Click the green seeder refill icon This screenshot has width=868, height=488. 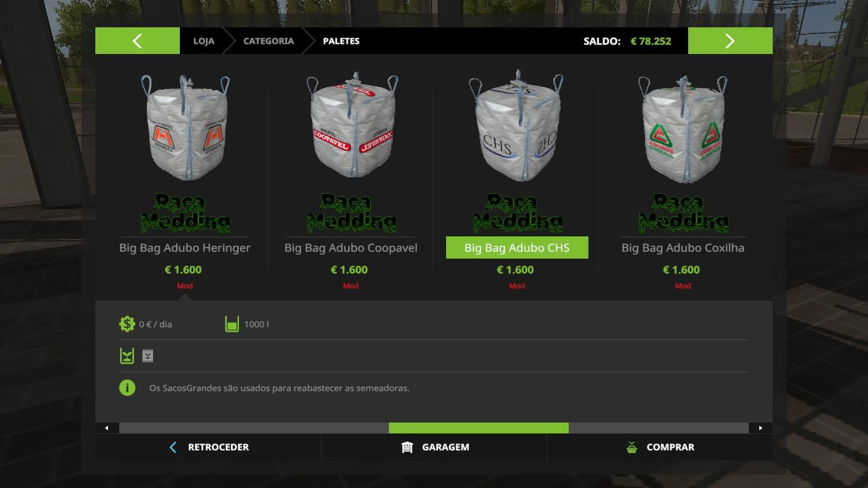[127, 356]
